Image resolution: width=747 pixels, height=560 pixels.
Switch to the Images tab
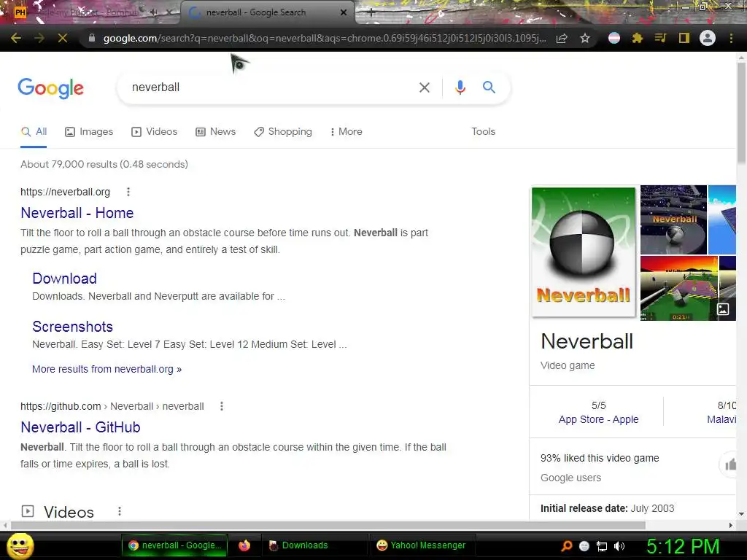click(89, 132)
